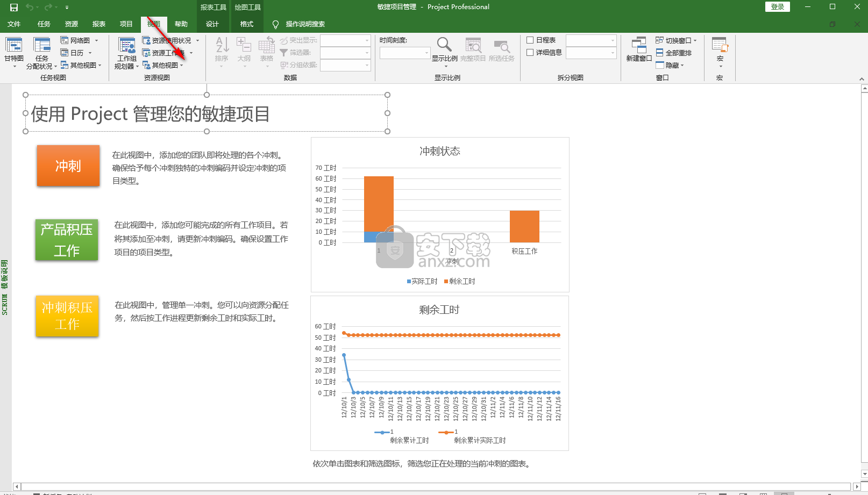Click the 登录 sign-in button
Image resolution: width=868 pixels, height=495 pixels.
pos(778,6)
